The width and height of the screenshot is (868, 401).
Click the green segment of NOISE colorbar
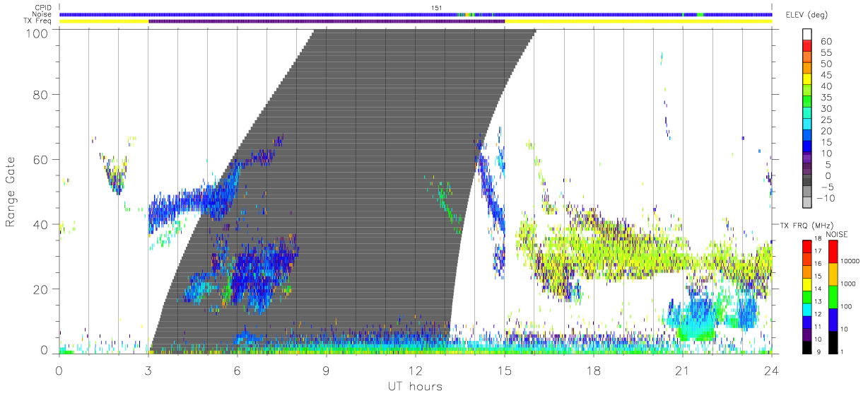[834, 297]
